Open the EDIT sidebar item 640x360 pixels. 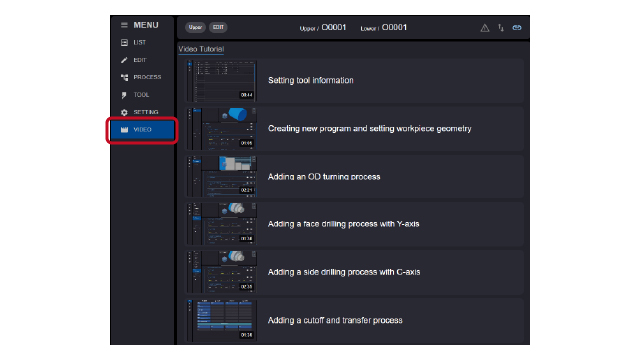click(x=142, y=60)
